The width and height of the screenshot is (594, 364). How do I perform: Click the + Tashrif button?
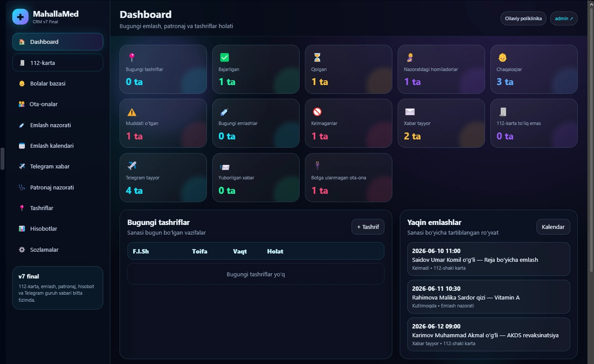pyautogui.click(x=368, y=227)
